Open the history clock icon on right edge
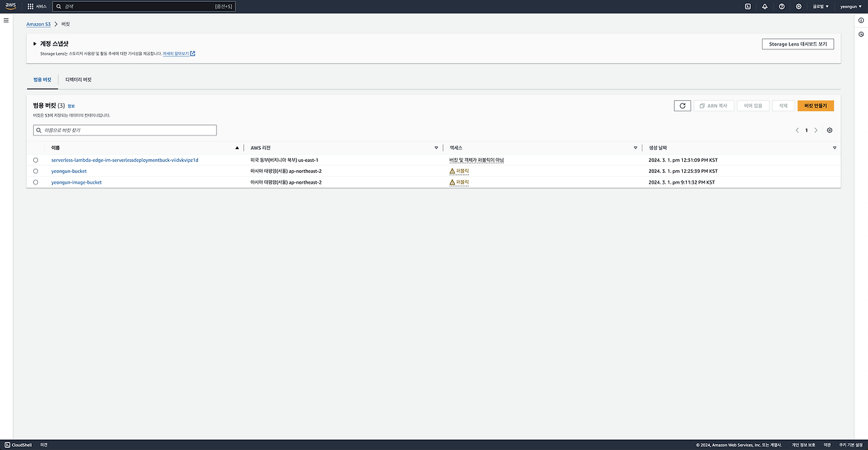The image size is (868, 450). click(861, 34)
